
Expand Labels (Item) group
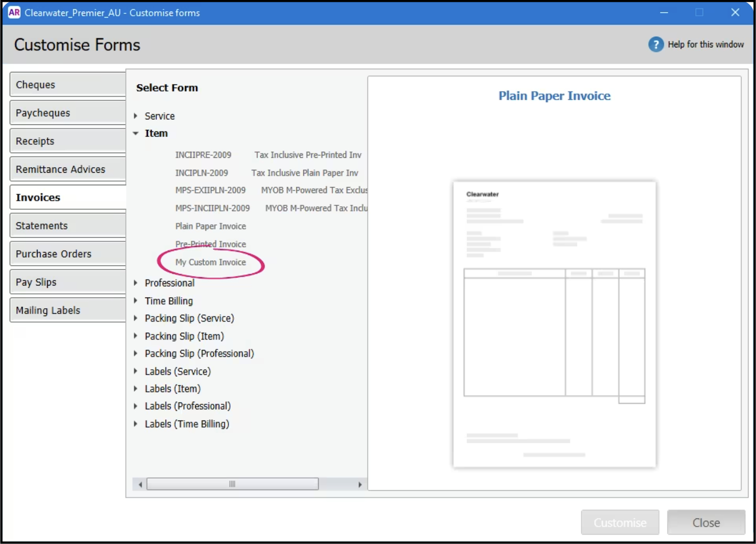(x=135, y=389)
